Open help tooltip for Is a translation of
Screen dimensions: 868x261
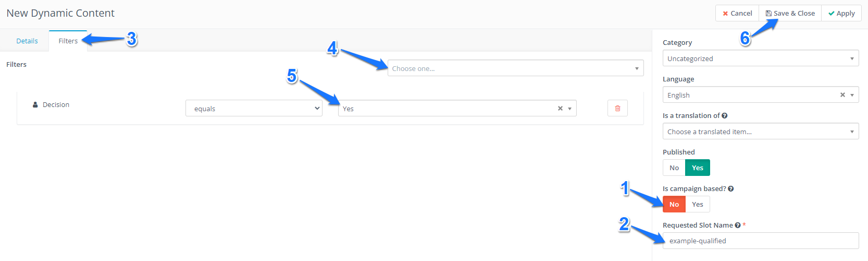pos(725,116)
